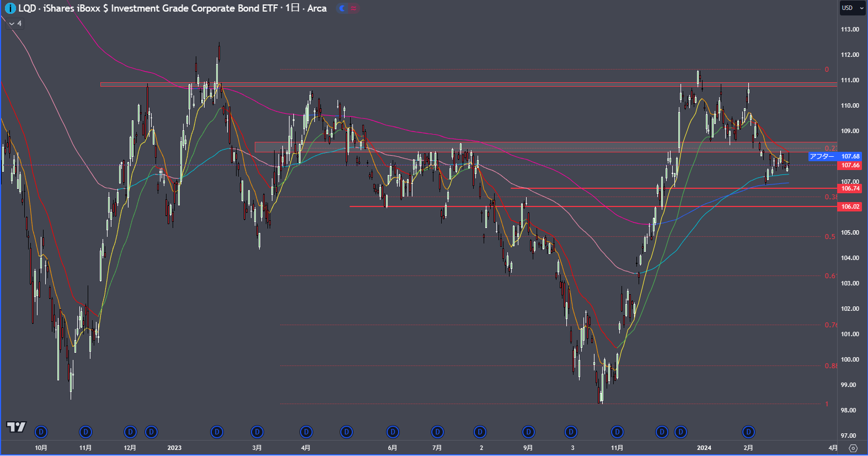Image resolution: width=868 pixels, height=456 pixels.
Task: Click the 107.68 after-hours price tag
Action: [850, 157]
